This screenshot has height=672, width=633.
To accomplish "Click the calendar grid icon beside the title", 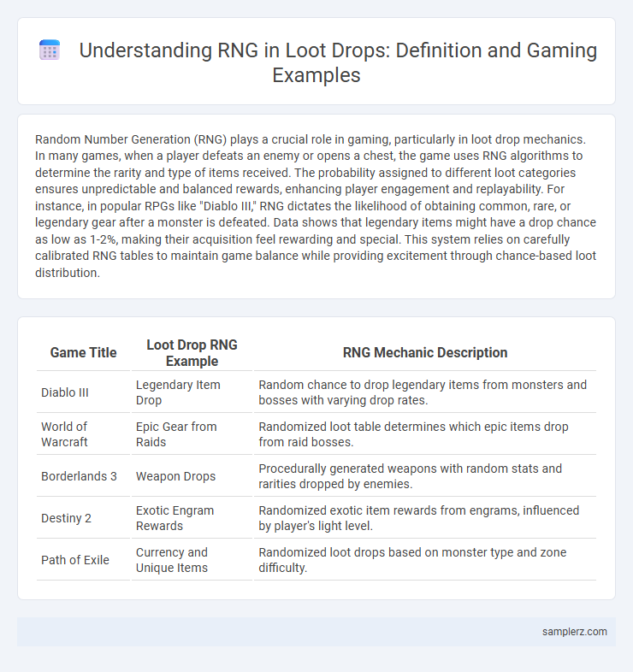I will coord(50,50).
